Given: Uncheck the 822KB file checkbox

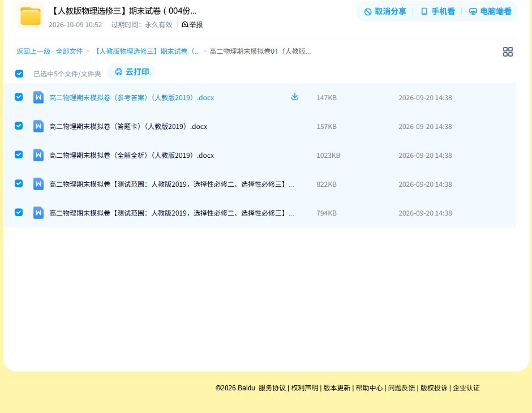Looking at the screenshot, I should pyautogui.click(x=19, y=183).
